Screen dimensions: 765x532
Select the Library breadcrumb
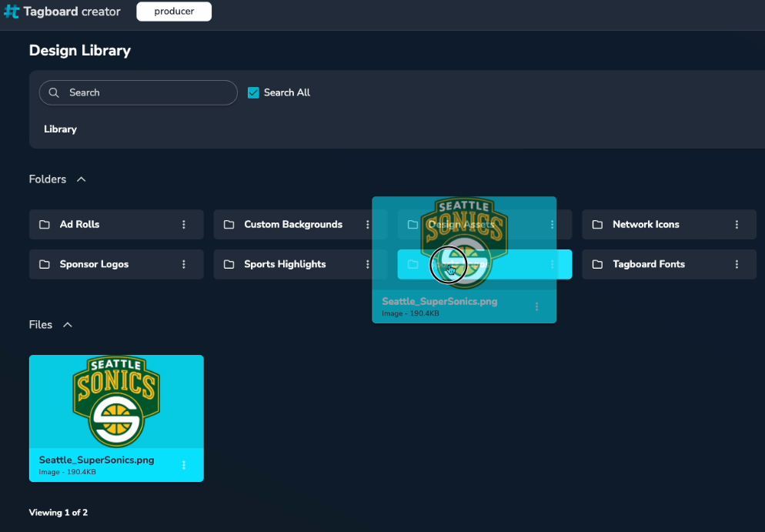click(x=60, y=129)
